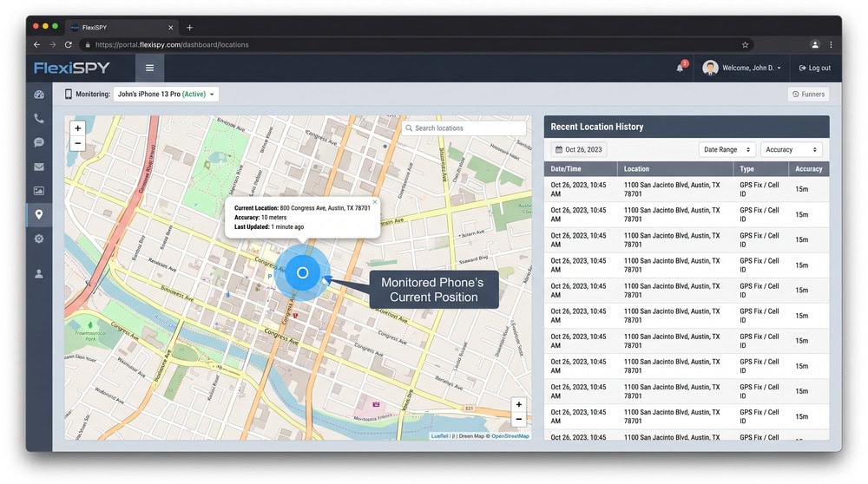
Task: Click the site lock icon in address bar
Action: point(87,45)
